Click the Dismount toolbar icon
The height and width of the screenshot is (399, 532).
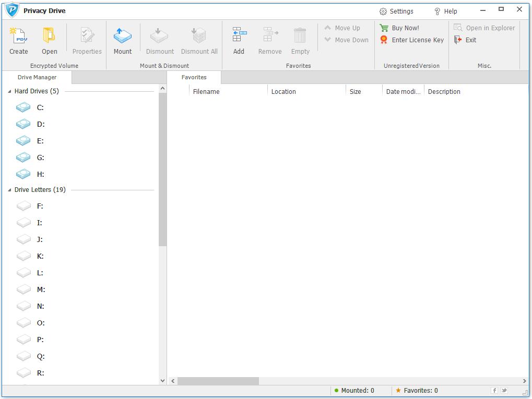159,35
